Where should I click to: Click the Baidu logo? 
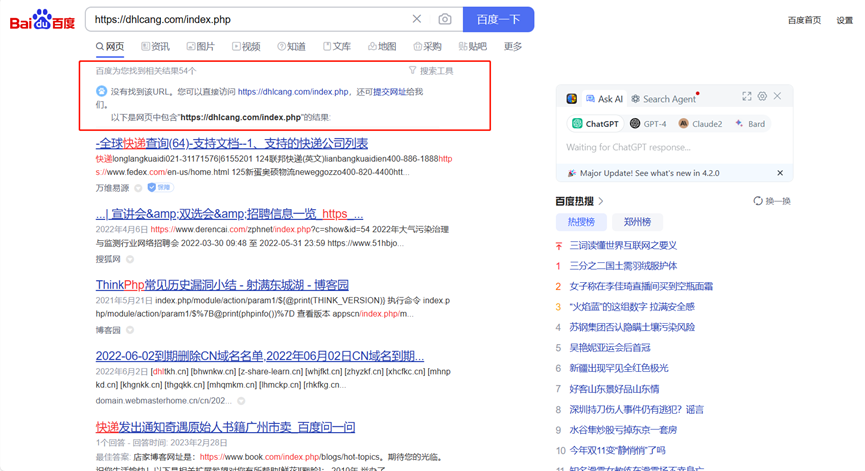click(42, 20)
